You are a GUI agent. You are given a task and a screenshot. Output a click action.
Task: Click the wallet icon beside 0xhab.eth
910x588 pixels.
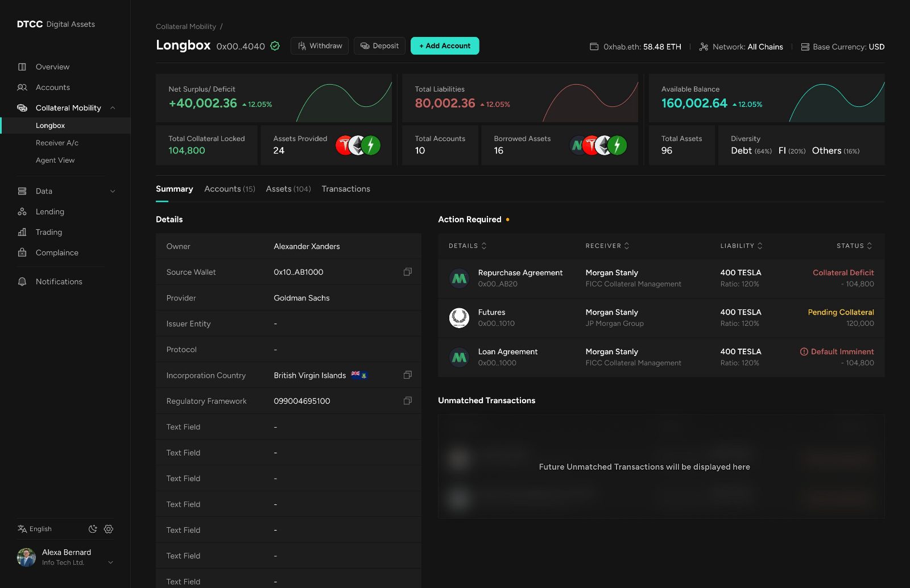point(594,47)
